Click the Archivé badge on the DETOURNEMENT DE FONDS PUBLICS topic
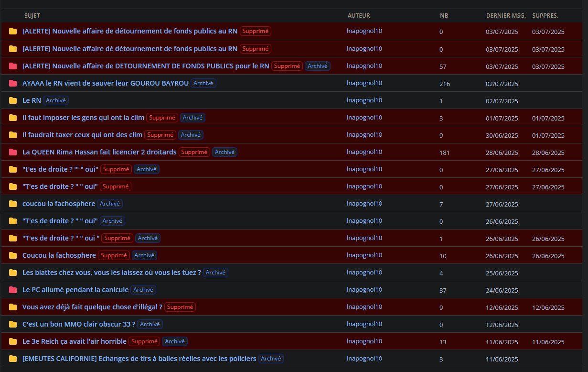This screenshot has width=588, height=372. [x=318, y=66]
